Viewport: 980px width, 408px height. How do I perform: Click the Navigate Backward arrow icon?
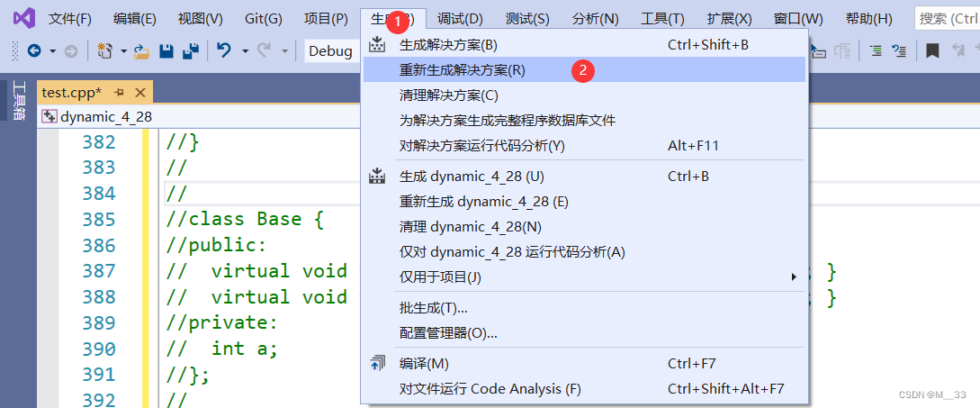pyautogui.click(x=34, y=50)
